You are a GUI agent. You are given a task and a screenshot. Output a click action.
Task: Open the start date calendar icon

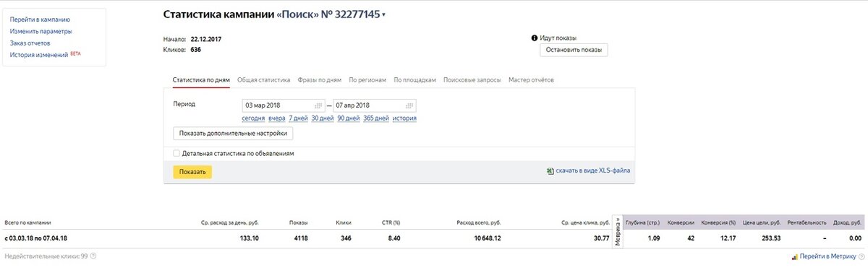[318, 105]
